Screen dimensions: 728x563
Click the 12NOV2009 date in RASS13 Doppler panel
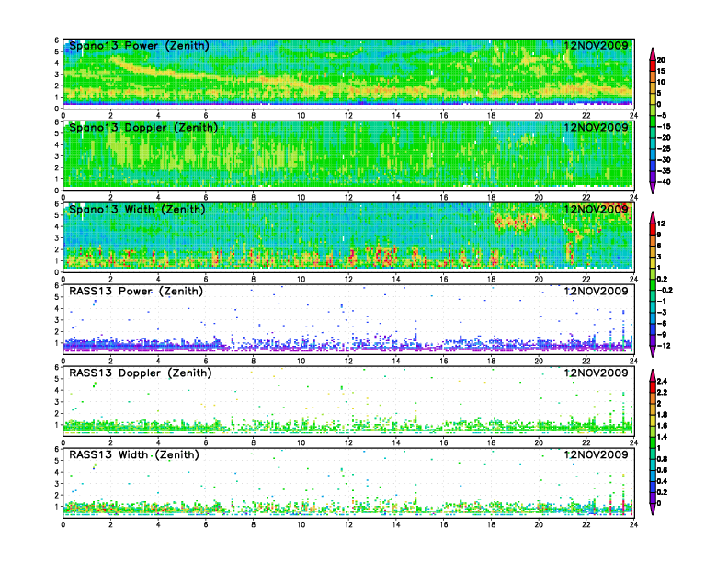596,373
